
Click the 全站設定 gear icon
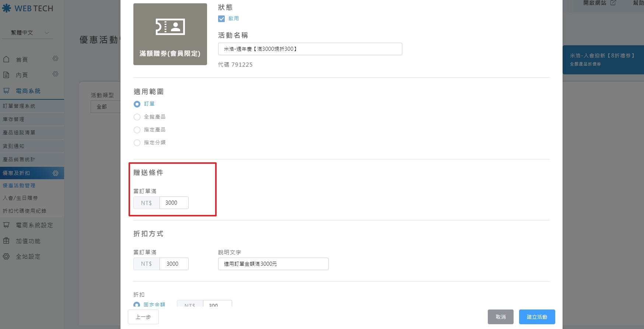coord(6,257)
